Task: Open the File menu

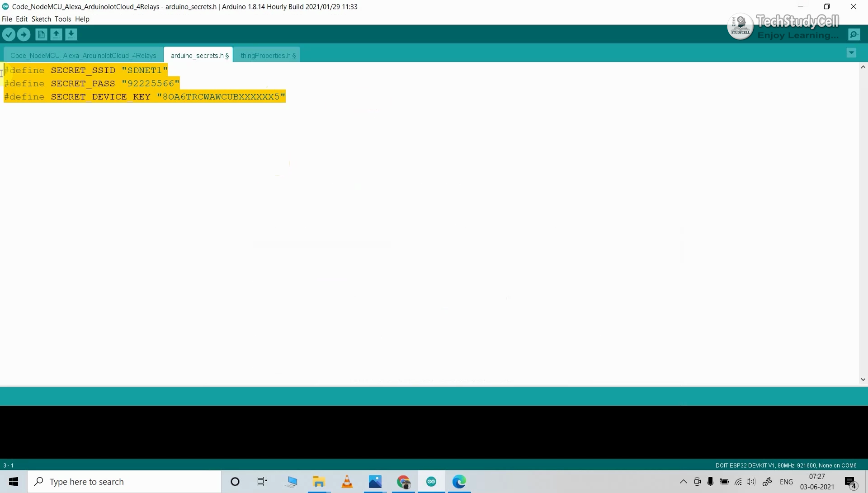Action: 7,19
